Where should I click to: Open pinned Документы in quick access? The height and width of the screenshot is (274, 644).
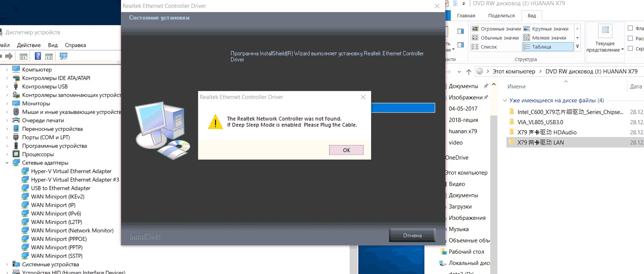point(463,86)
